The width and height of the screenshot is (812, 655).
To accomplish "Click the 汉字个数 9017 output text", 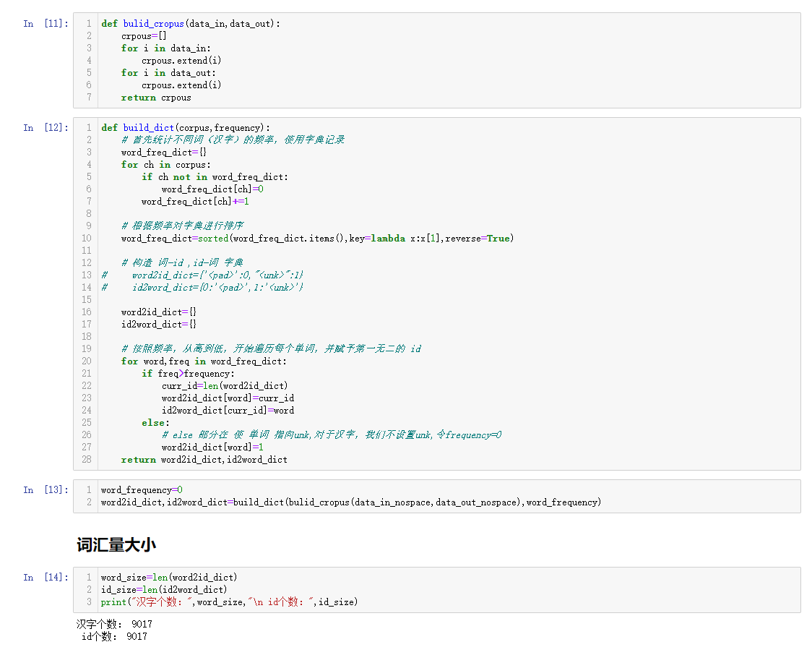I will [x=115, y=625].
